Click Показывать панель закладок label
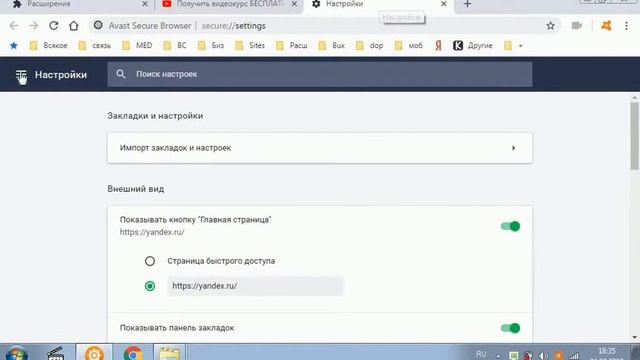Screen dimensions: 640x360 (x=177, y=328)
